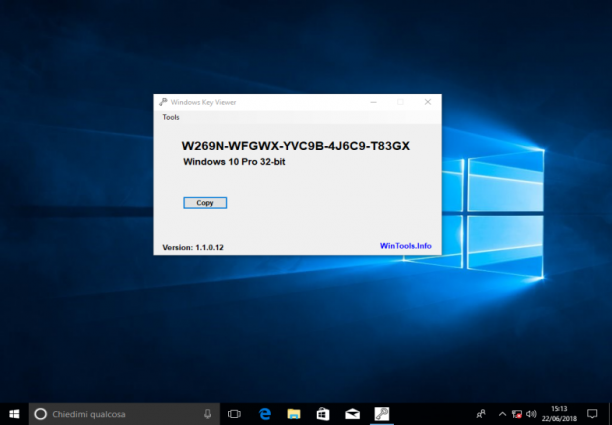The width and height of the screenshot is (612, 425).
Task: Open File Explorer from taskbar
Action: point(294,414)
